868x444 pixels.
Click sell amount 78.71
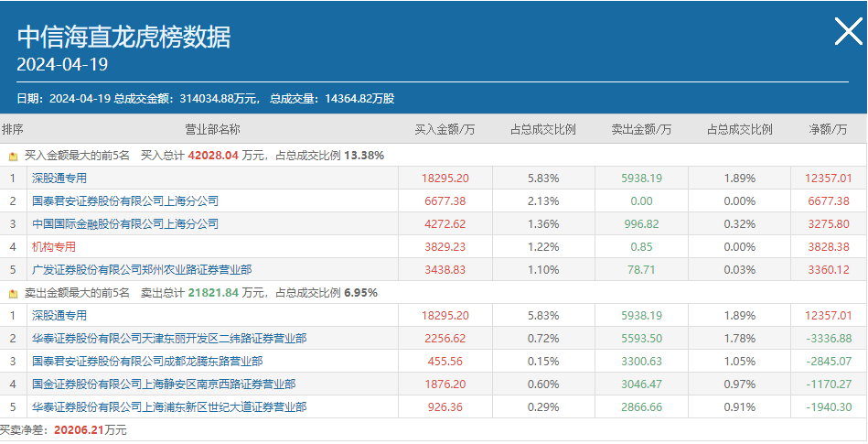641,270
